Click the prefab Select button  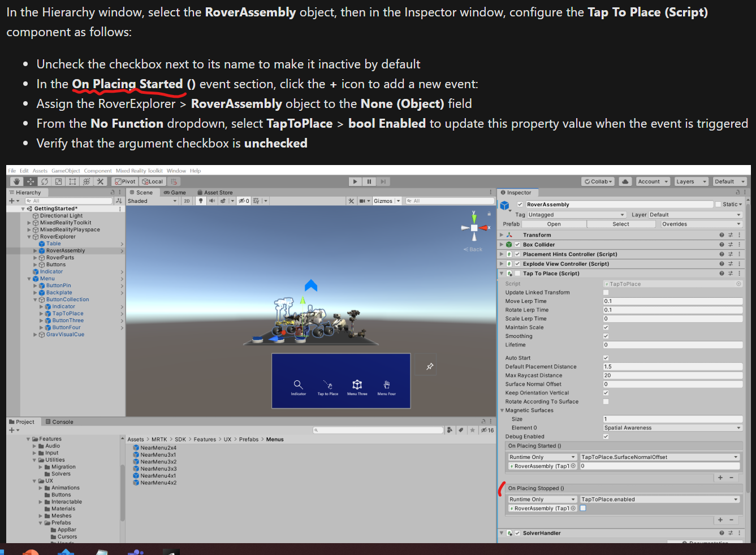click(621, 223)
